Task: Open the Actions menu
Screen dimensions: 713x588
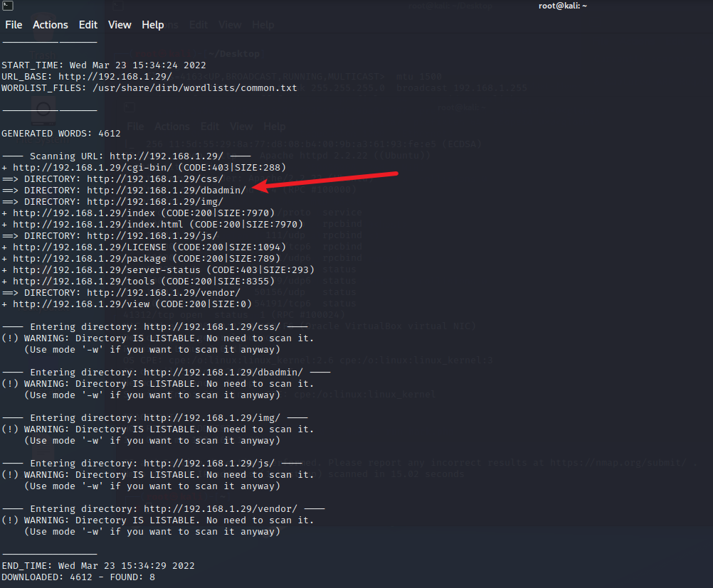Action: click(x=51, y=25)
